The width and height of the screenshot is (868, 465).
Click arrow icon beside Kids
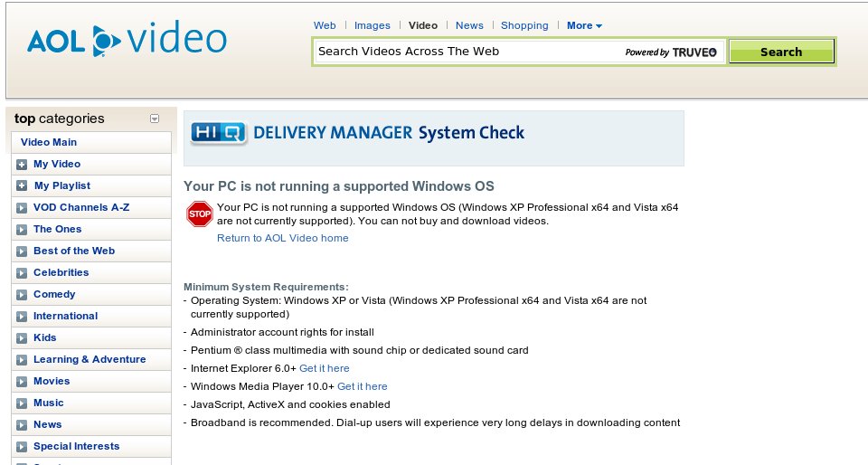click(22, 337)
